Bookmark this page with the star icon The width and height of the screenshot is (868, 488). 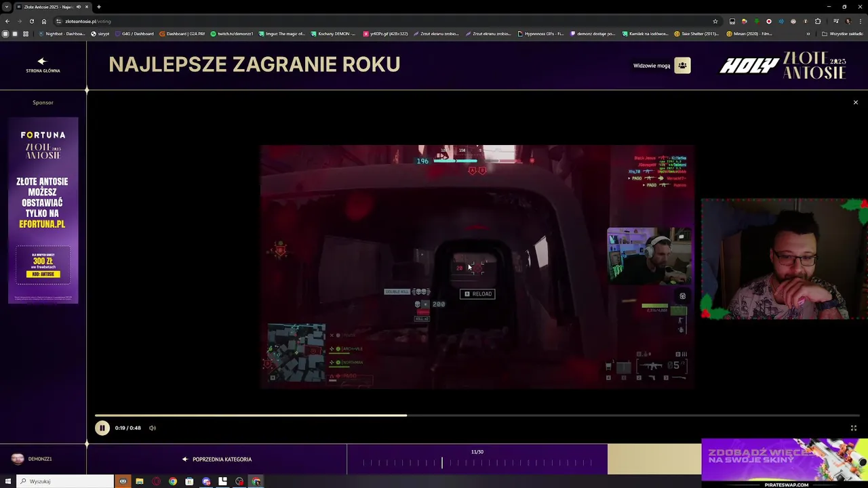click(x=715, y=21)
